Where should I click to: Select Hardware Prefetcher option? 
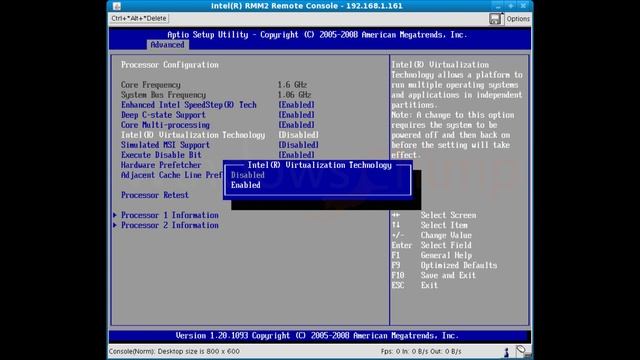(x=161, y=165)
